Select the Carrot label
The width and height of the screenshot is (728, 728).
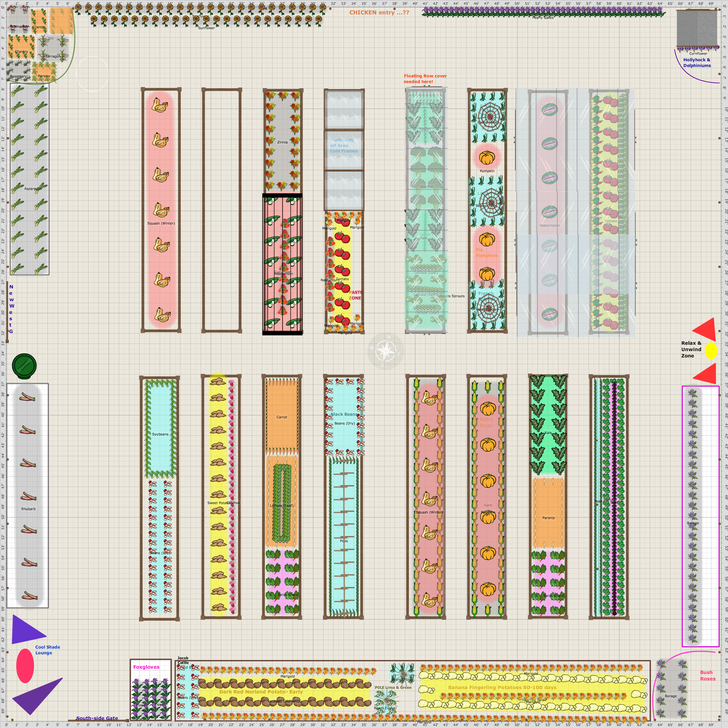coord(281,417)
